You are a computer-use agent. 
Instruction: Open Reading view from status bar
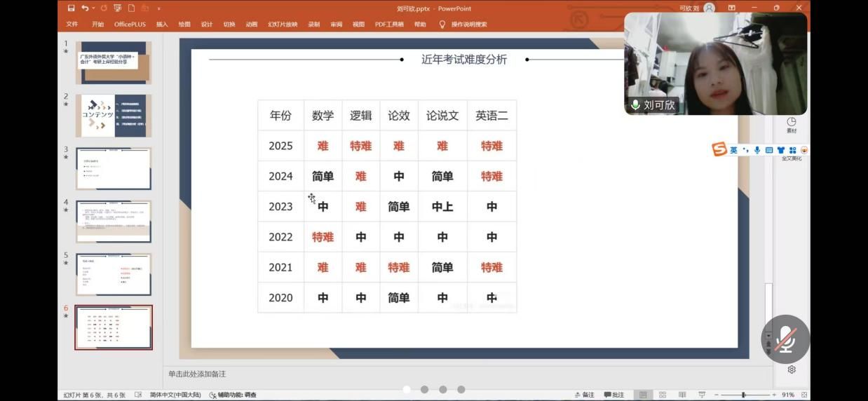tap(681, 395)
